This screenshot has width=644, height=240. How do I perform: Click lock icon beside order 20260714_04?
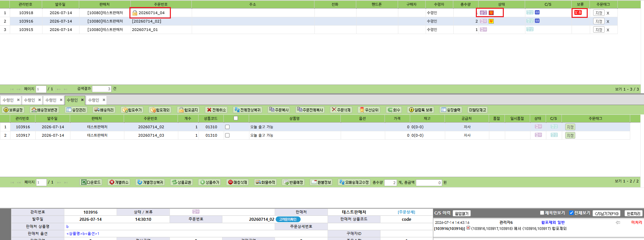pyautogui.click(x=135, y=13)
